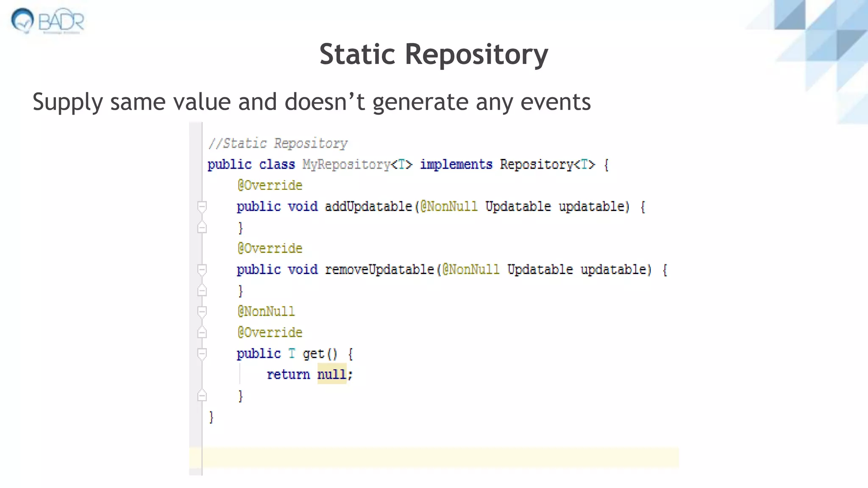868x488 pixels.
Task: Click the return type 'T' before get()
Action: click(292, 353)
